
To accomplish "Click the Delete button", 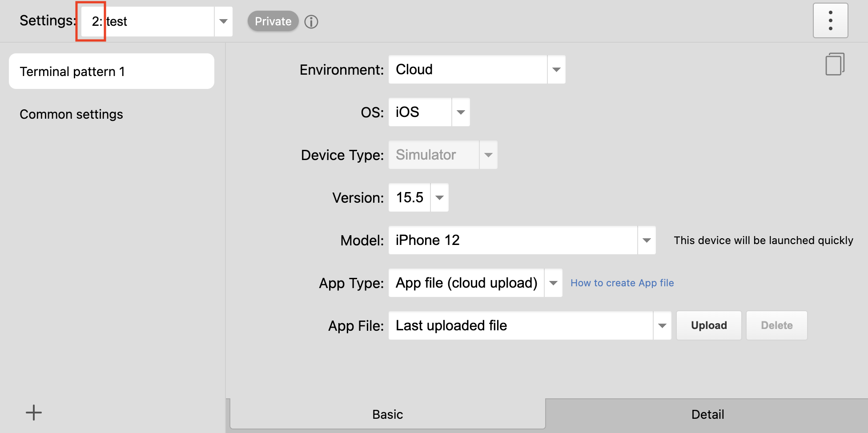I will pos(776,325).
